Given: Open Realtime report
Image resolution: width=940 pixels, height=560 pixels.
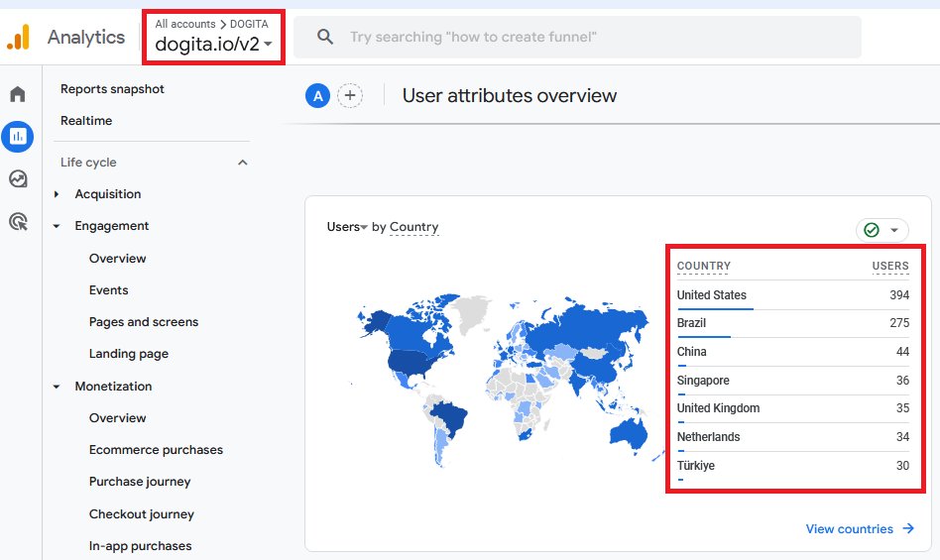Looking at the screenshot, I should (x=86, y=120).
